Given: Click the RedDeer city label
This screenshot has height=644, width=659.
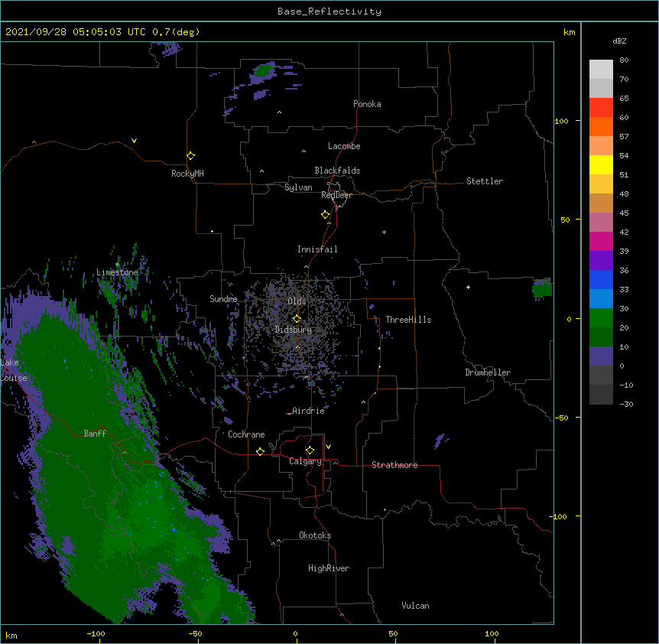Looking at the screenshot, I should (x=336, y=195).
